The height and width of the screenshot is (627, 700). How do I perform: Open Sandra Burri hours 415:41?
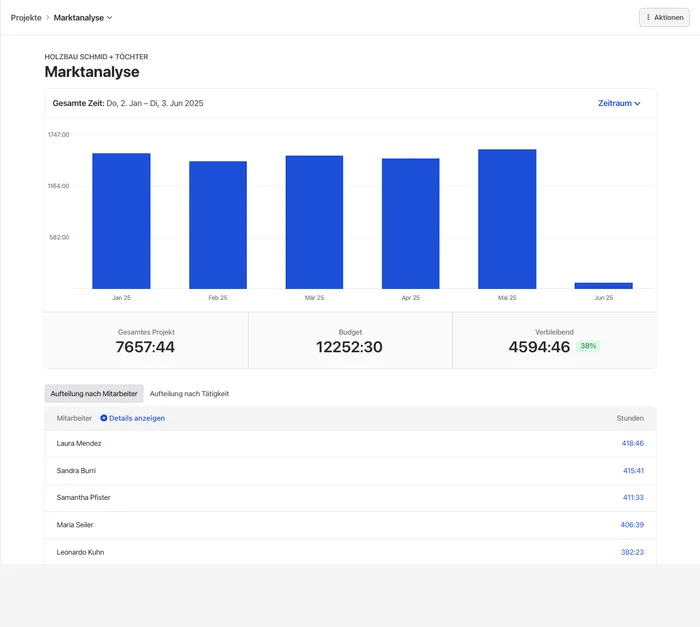tap(631, 470)
